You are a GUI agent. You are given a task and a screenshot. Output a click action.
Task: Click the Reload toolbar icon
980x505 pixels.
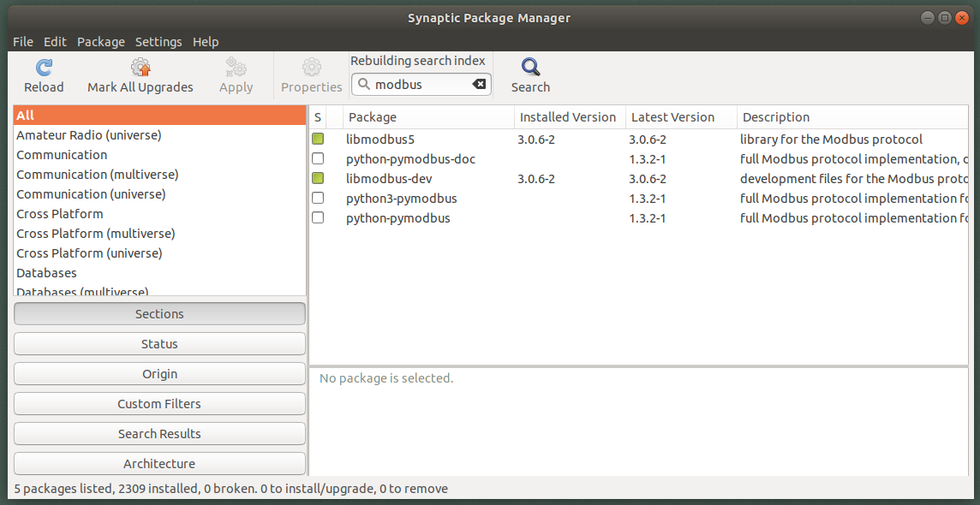point(44,68)
